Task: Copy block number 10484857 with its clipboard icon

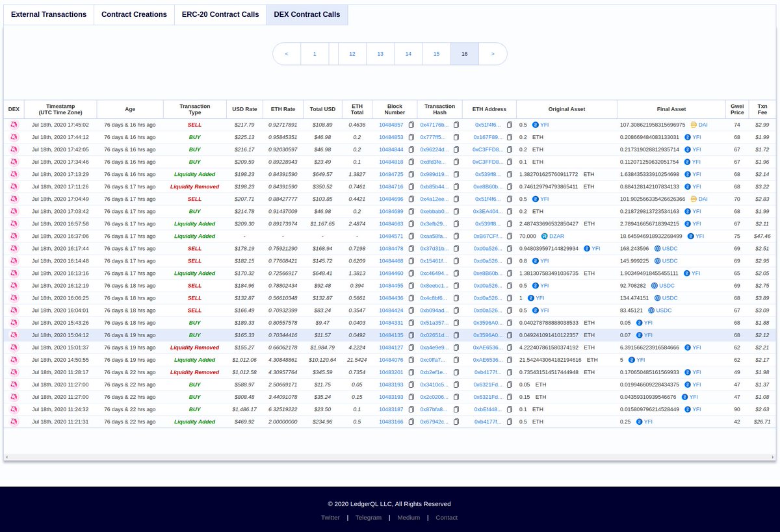Action: [411, 125]
